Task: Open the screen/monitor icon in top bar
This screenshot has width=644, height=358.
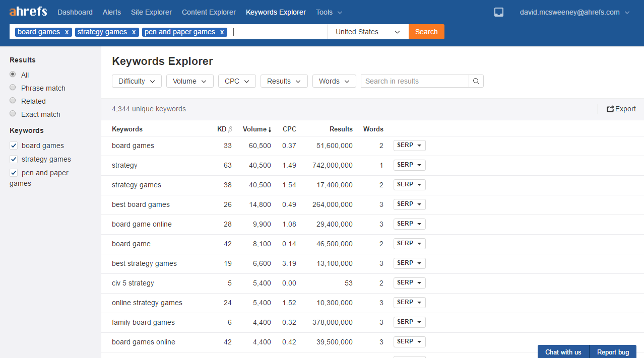Action: (x=498, y=12)
